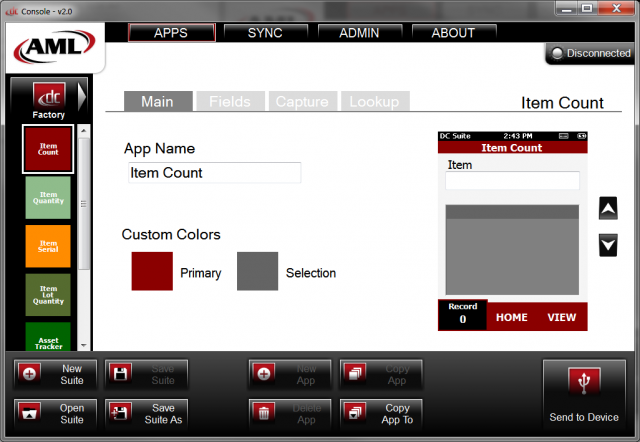
Task: Click the New Suite button
Action: click(x=56, y=374)
